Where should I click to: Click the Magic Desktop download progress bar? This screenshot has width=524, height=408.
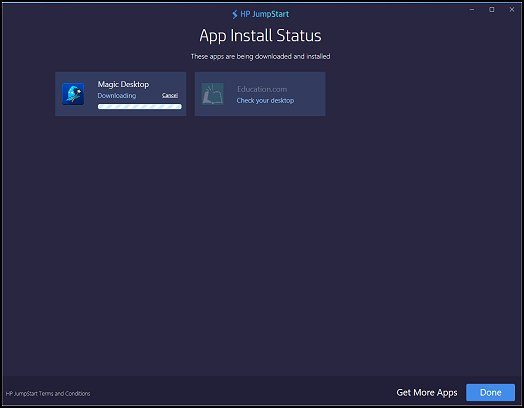[x=140, y=107]
